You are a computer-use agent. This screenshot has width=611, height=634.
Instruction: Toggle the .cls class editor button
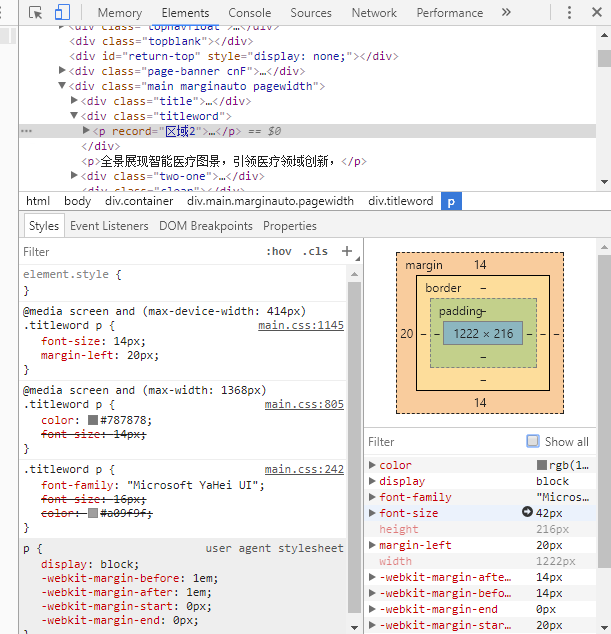tap(315, 252)
